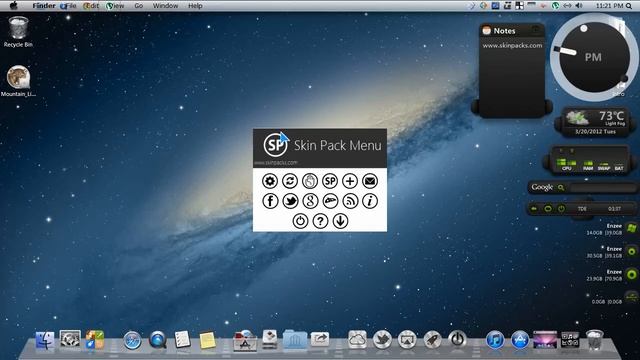The height and width of the screenshot is (360, 640).
Task: Click the small SP circle icon in icon grid
Action: pos(330,181)
